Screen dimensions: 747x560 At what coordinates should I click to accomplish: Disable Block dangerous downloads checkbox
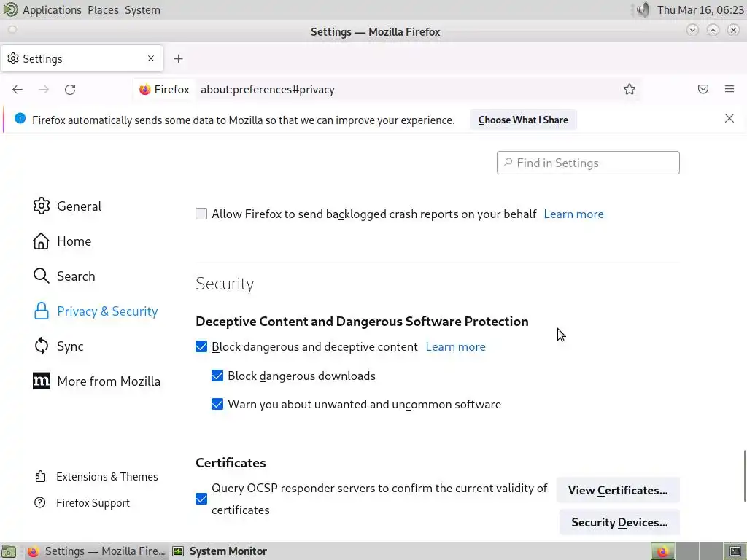tap(217, 376)
